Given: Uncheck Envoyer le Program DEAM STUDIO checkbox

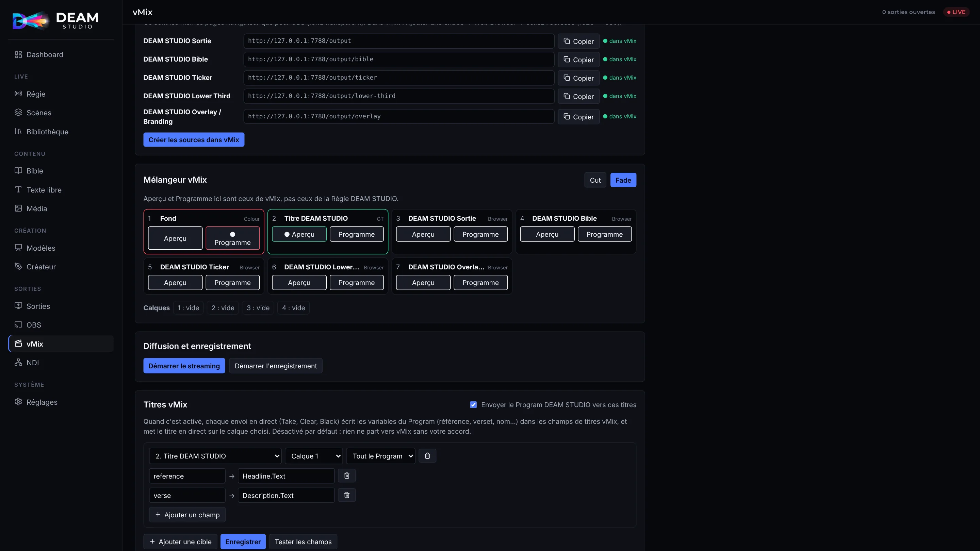Looking at the screenshot, I should (x=473, y=405).
